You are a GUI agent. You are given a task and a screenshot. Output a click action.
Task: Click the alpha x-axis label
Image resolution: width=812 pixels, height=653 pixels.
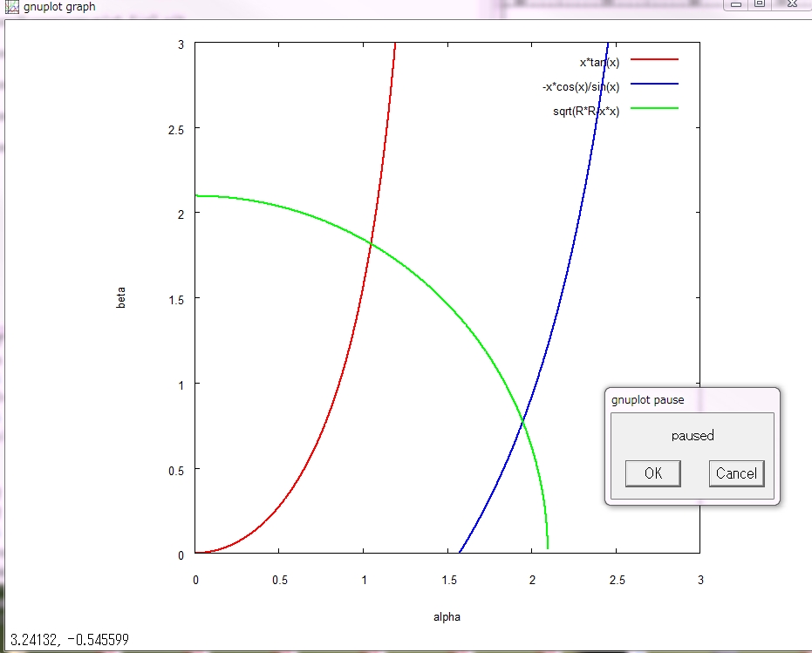tap(447, 616)
